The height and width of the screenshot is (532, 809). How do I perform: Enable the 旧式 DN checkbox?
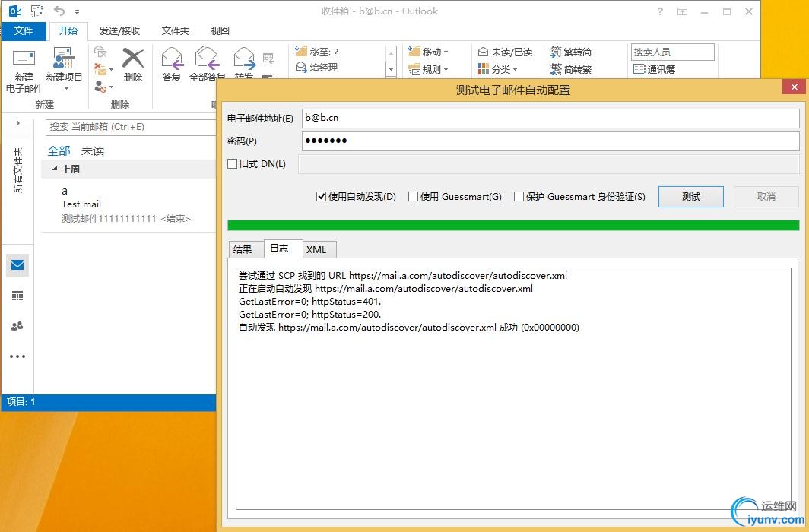point(232,164)
